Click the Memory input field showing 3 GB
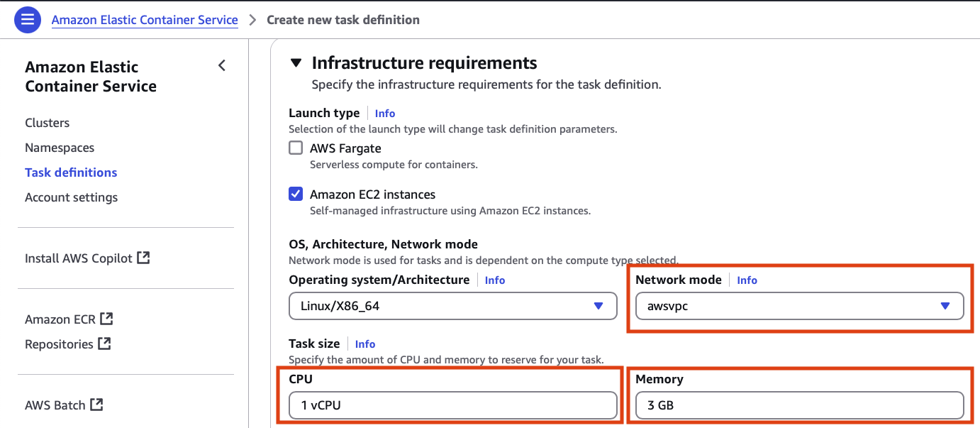The width and height of the screenshot is (980, 428). [x=800, y=405]
